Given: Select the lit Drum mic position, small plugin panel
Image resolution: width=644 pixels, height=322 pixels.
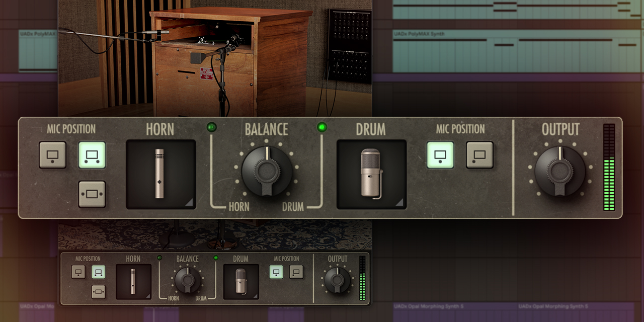Looking at the screenshot, I should tap(276, 272).
